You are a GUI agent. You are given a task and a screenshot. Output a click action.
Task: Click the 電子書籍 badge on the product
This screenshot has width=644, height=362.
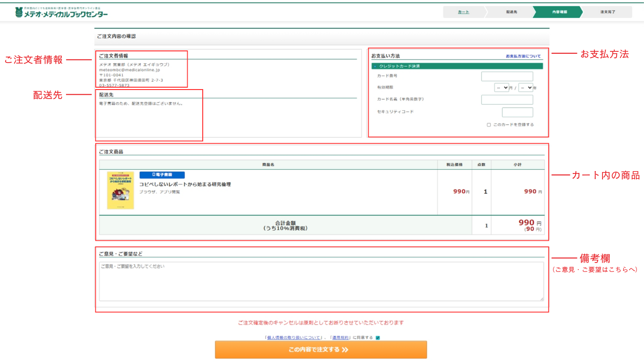(162, 175)
